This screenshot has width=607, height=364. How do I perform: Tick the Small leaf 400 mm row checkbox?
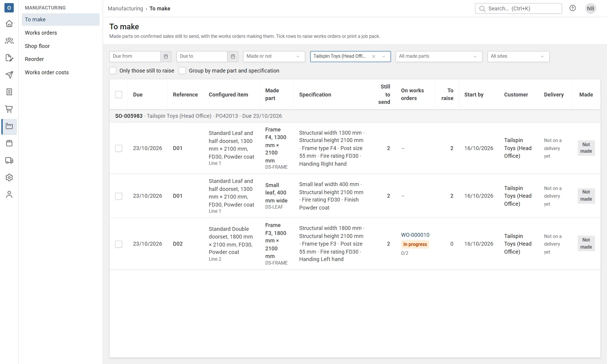click(118, 196)
